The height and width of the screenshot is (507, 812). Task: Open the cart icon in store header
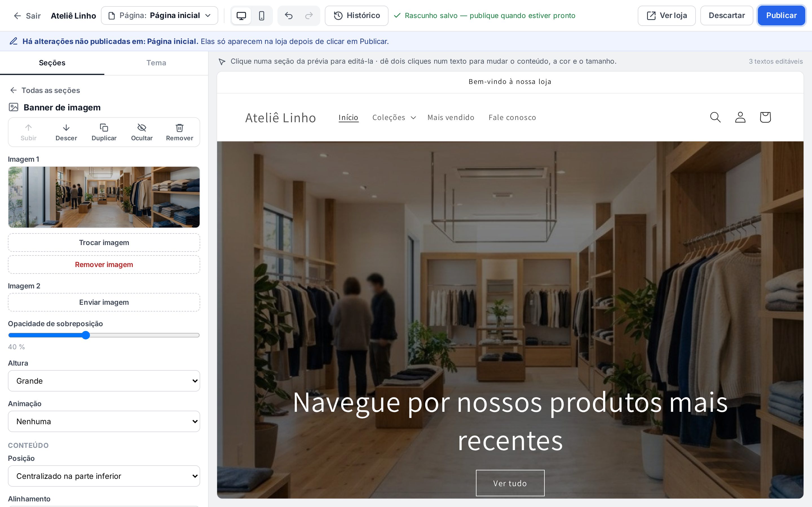click(x=765, y=117)
